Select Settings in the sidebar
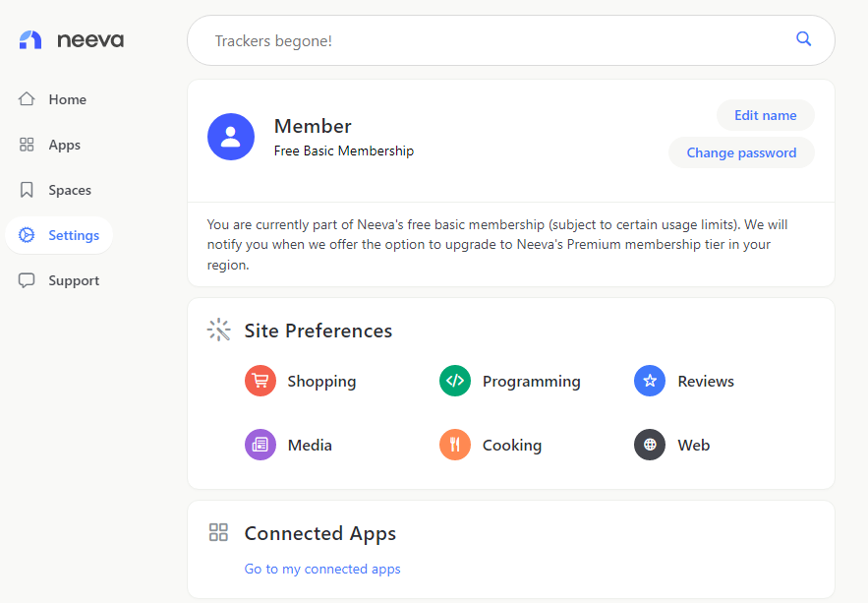 pos(59,235)
